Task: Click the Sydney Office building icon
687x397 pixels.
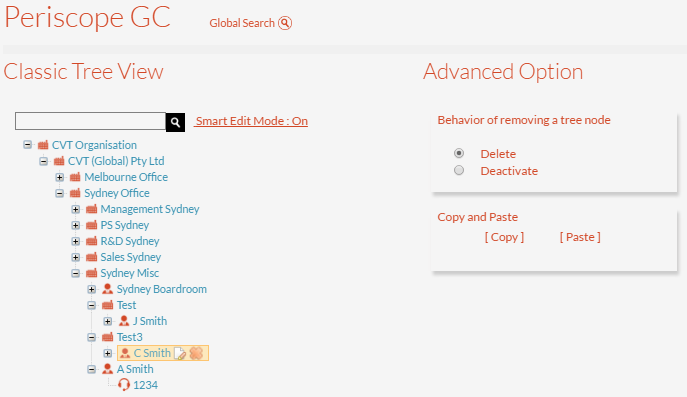Action: point(75,193)
